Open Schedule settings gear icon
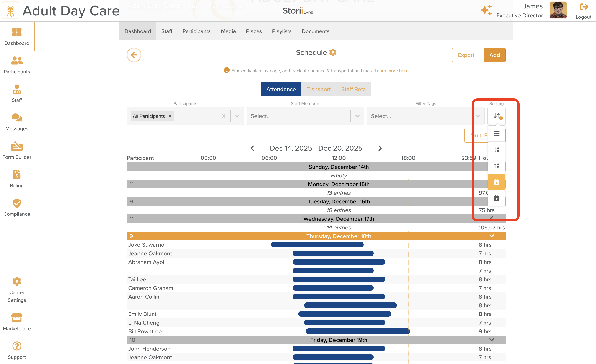 [x=333, y=52]
